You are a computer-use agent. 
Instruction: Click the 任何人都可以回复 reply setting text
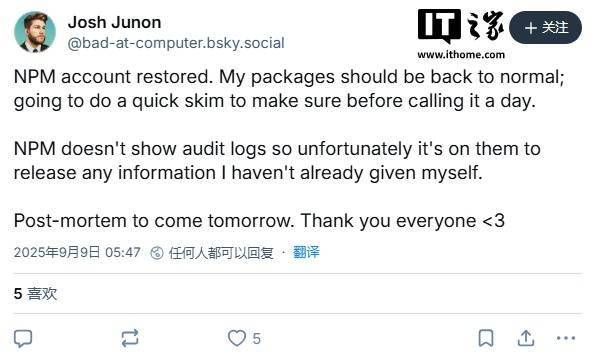tap(221, 253)
